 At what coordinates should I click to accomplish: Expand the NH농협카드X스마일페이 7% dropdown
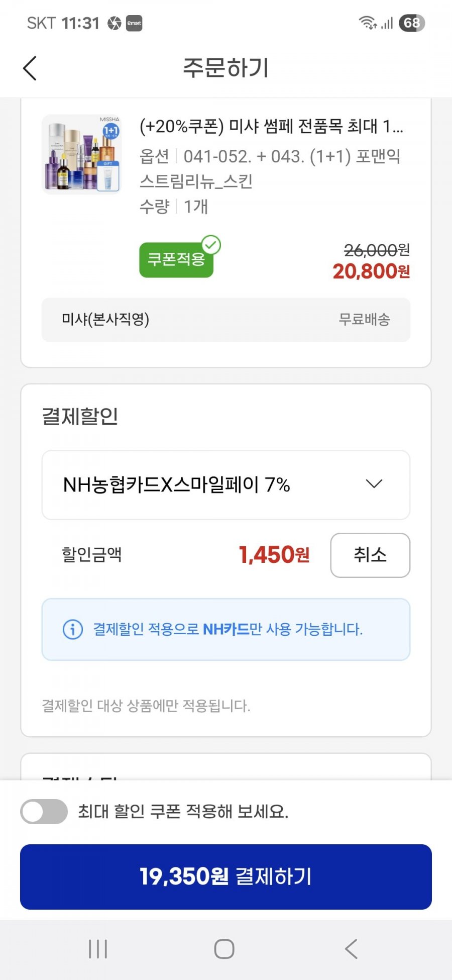pos(226,485)
